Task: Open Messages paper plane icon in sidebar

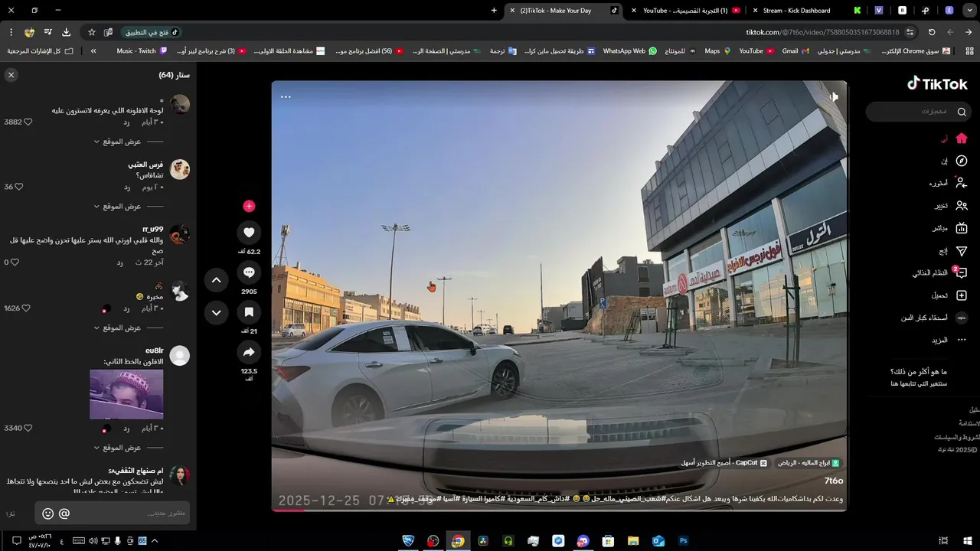Action: click(x=962, y=251)
